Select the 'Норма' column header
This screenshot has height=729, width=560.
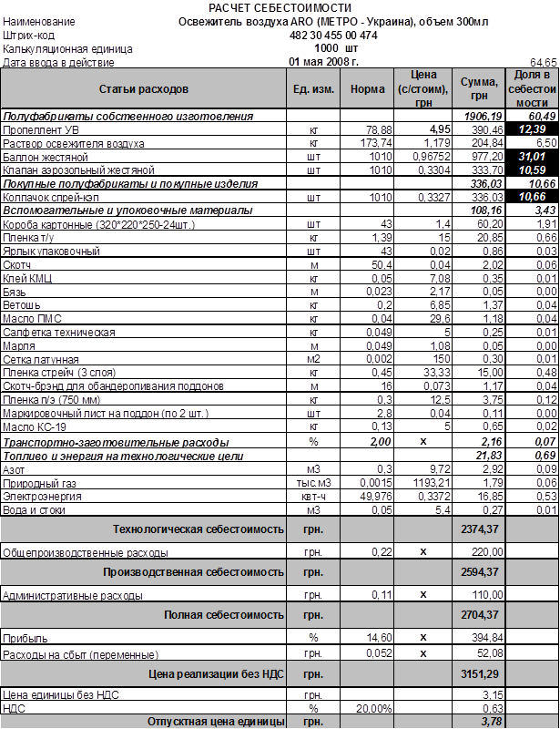click(367, 90)
